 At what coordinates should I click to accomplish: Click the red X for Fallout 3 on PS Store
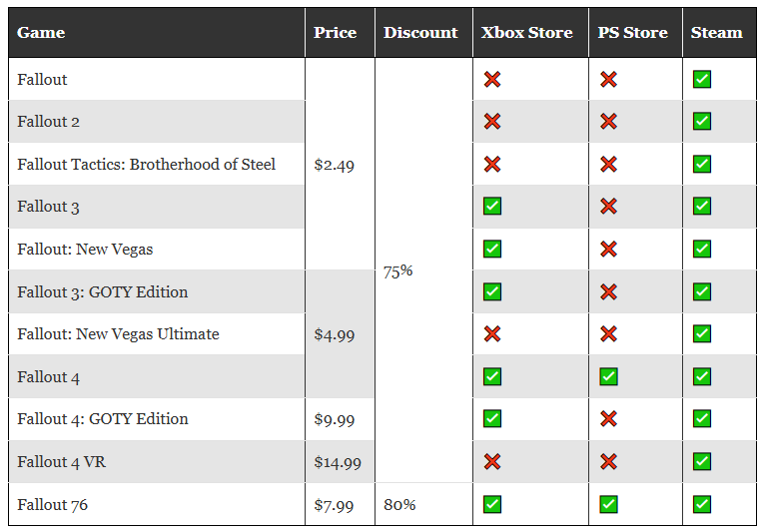click(608, 207)
